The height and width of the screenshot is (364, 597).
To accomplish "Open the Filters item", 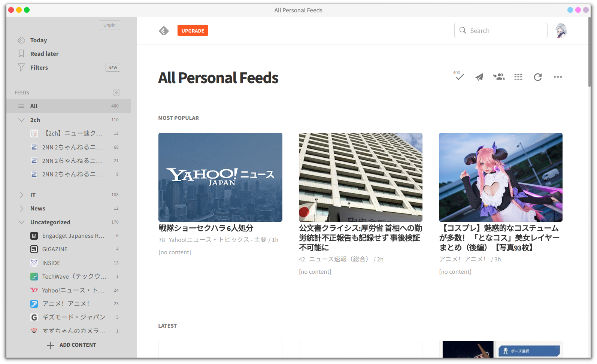I will (39, 67).
